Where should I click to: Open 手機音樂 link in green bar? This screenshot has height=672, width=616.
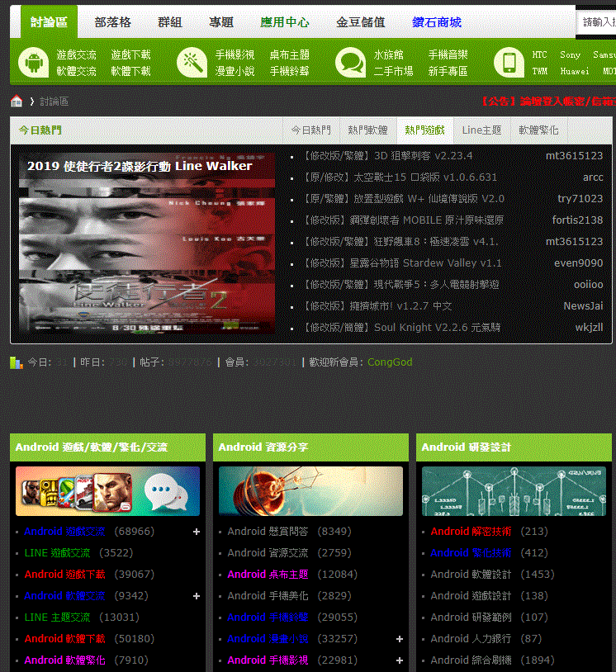click(x=448, y=54)
